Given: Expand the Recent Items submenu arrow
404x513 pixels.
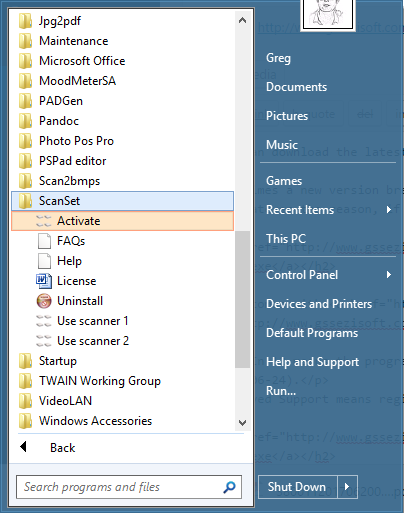Looking at the screenshot, I should coord(389,210).
